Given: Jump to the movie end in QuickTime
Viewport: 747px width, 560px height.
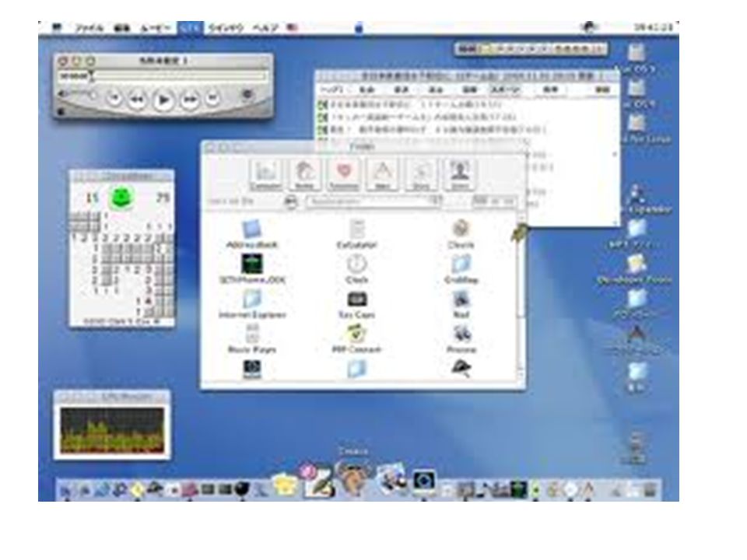Looking at the screenshot, I should coord(212,99).
